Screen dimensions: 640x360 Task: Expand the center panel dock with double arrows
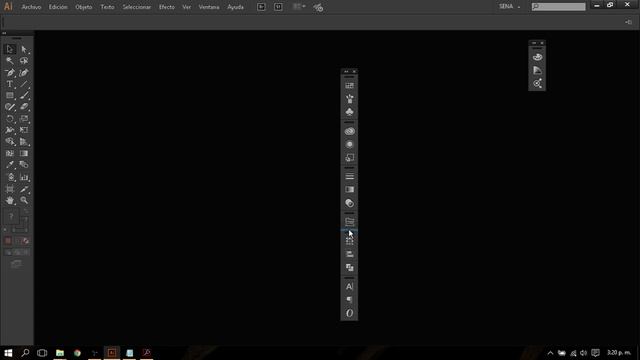coord(346,71)
